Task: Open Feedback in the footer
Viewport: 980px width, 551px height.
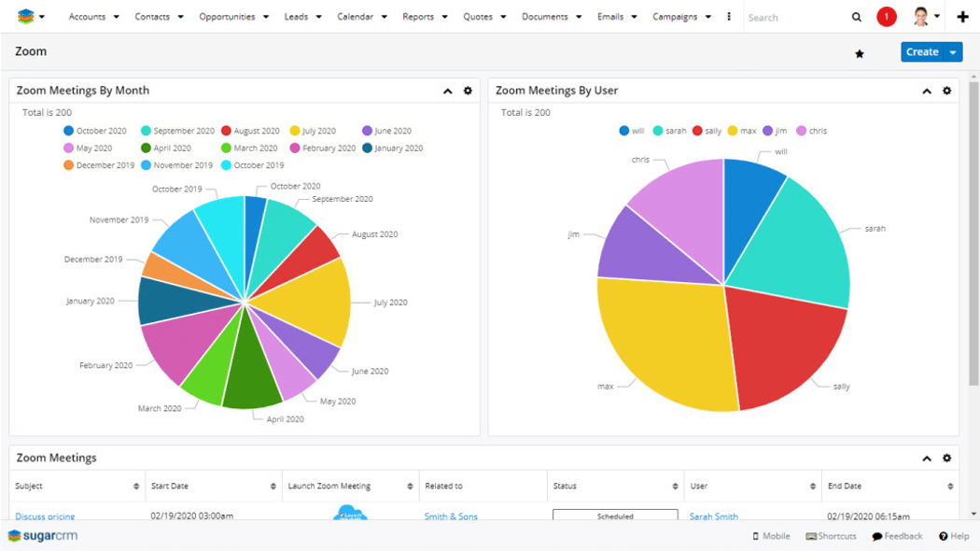Action: point(898,536)
